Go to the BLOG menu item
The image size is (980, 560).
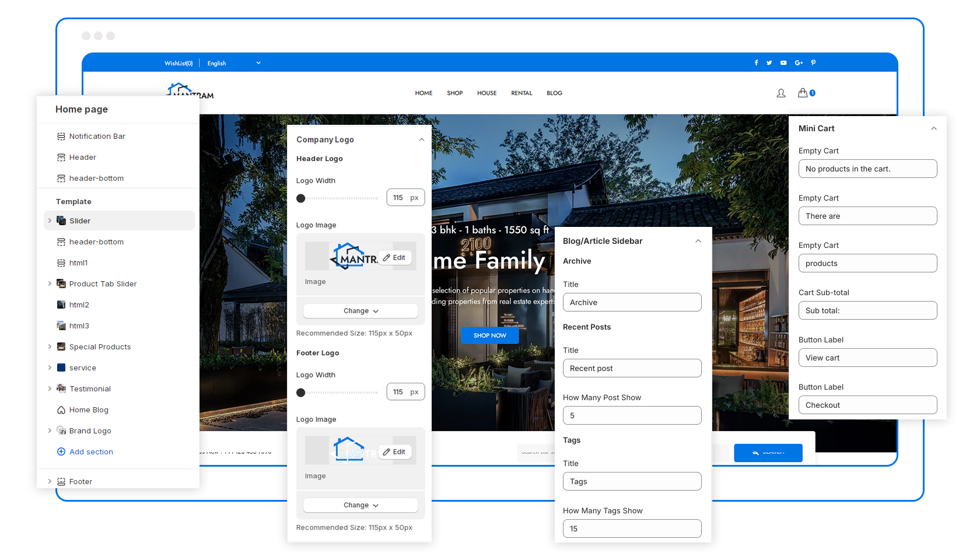[x=554, y=93]
